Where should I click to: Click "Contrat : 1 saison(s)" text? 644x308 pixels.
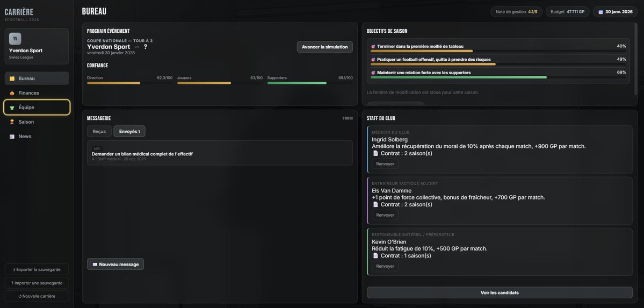click(x=406, y=255)
